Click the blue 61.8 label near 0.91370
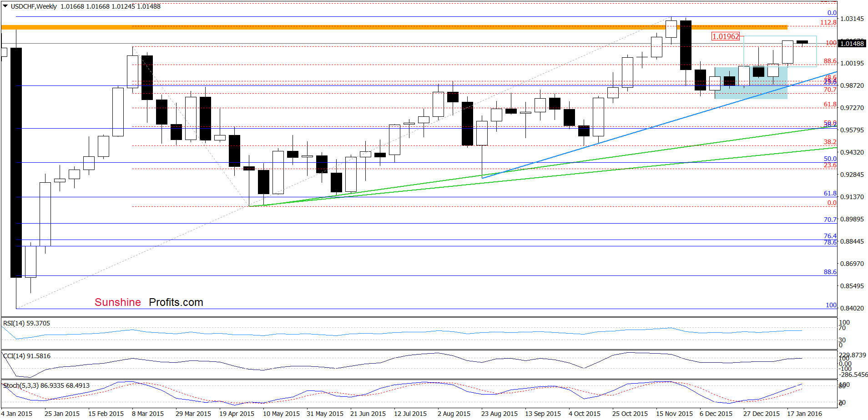 830,193
